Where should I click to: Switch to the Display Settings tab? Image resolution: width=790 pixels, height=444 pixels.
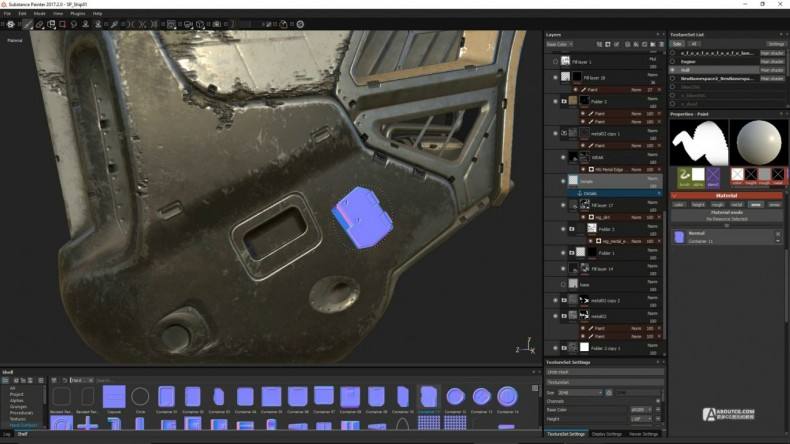pos(608,434)
